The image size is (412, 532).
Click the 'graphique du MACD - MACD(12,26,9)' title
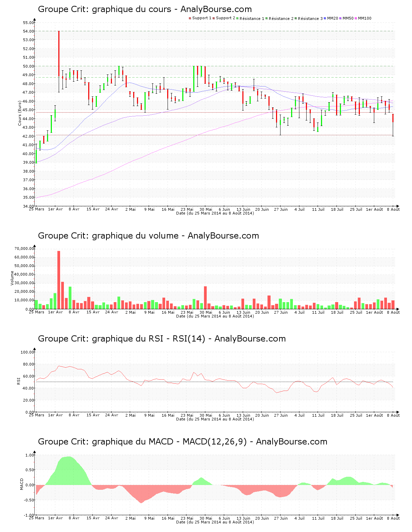[182, 442]
